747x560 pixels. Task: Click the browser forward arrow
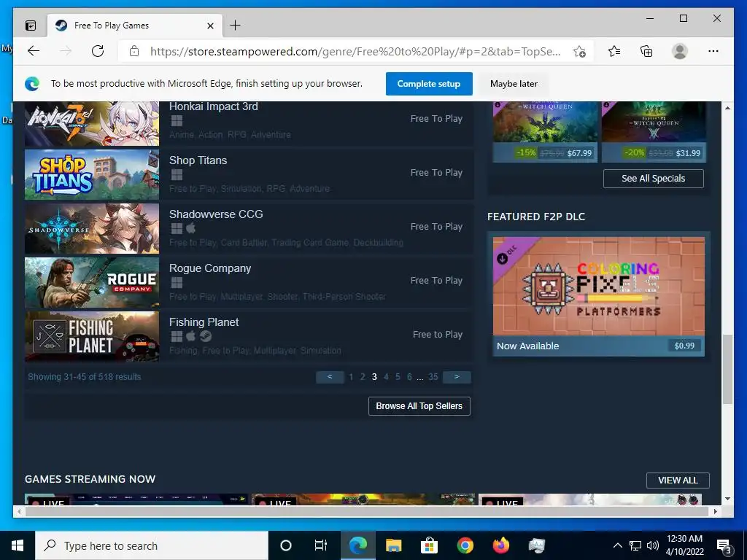(66, 51)
